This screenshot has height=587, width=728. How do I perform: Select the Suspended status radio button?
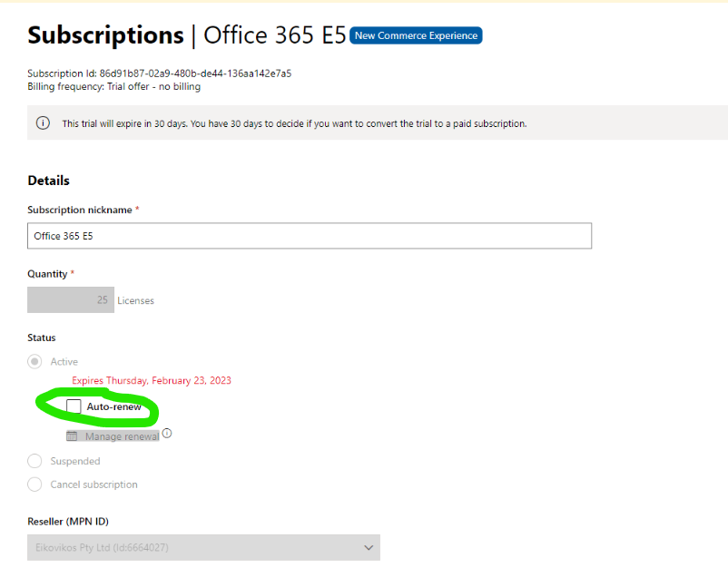pyautogui.click(x=34, y=461)
